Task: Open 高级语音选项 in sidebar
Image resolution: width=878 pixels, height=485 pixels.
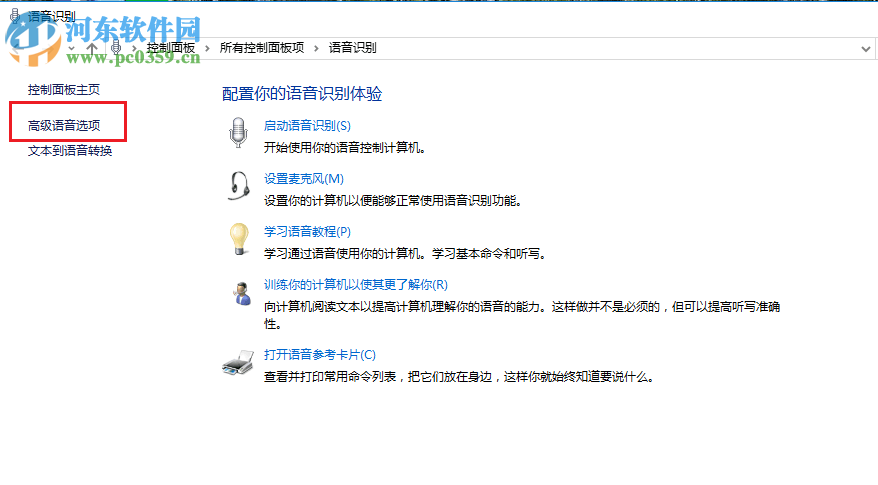Action: click(x=64, y=125)
